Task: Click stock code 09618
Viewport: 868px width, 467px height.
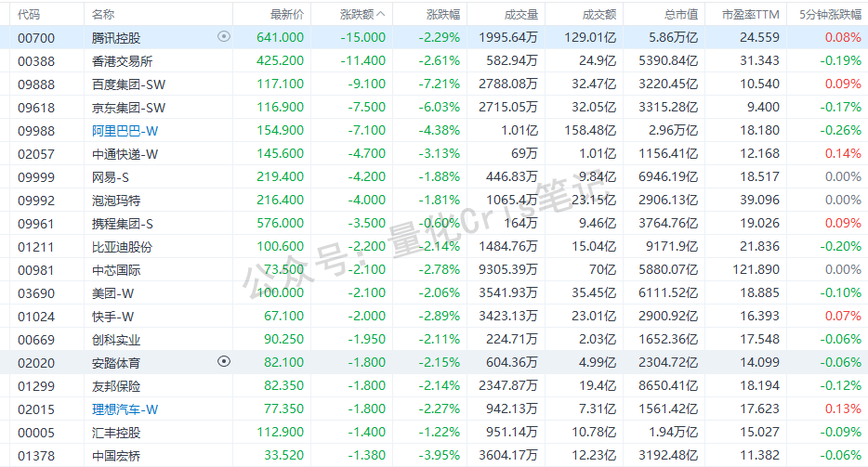Action: click(36, 108)
